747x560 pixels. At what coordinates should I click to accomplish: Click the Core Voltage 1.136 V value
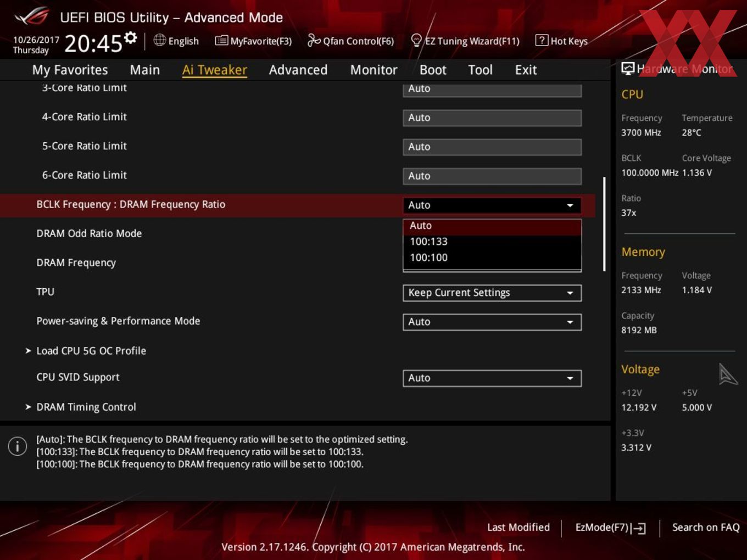[697, 173]
